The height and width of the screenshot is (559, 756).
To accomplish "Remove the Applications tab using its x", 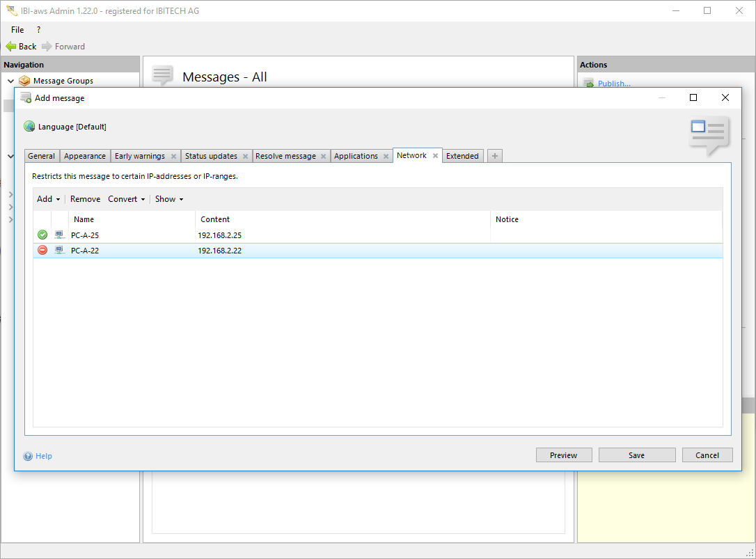I will [386, 157].
